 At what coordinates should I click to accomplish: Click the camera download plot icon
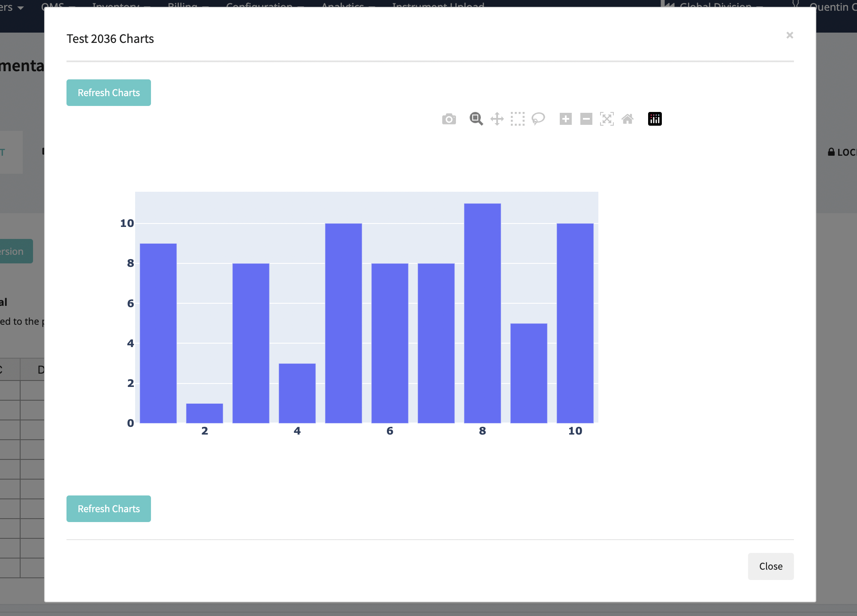pyautogui.click(x=449, y=119)
